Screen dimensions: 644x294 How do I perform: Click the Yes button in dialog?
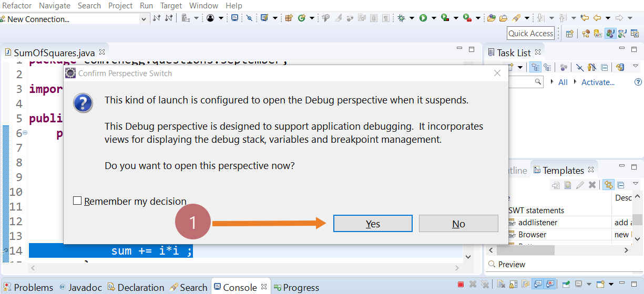click(x=373, y=224)
